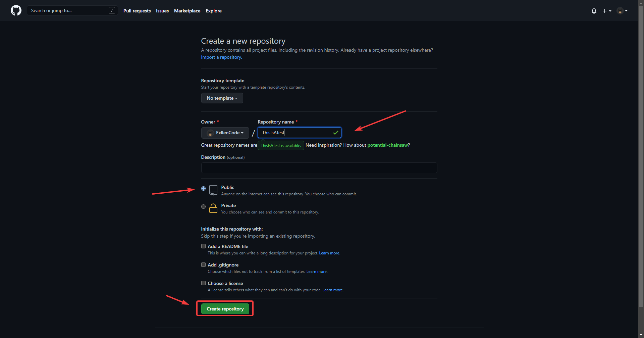644x338 pixels.
Task: Open the user avatar menu
Action: (x=622, y=11)
